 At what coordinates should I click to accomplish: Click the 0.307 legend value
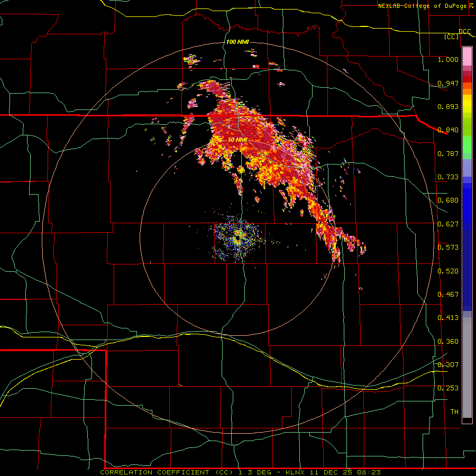point(448,365)
